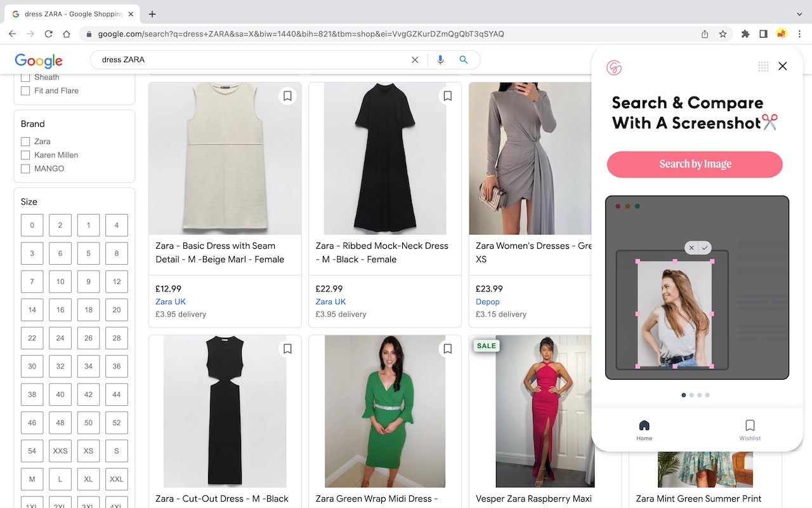Open the grid menu in extension panel

(763, 66)
